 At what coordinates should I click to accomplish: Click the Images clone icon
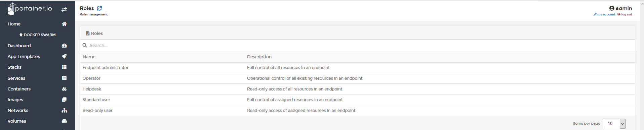pyautogui.click(x=64, y=100)
